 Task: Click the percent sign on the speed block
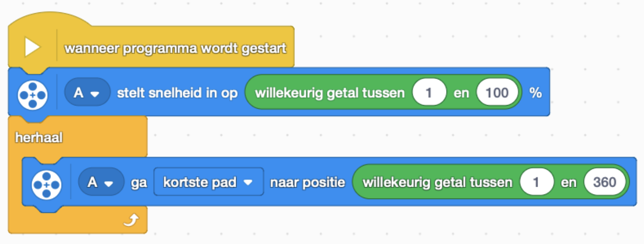point(535,93)
